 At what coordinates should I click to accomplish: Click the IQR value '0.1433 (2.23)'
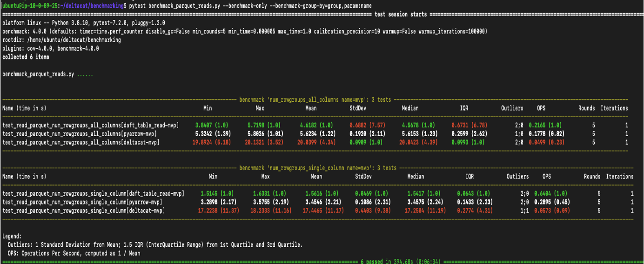click(x=476, y=202)
